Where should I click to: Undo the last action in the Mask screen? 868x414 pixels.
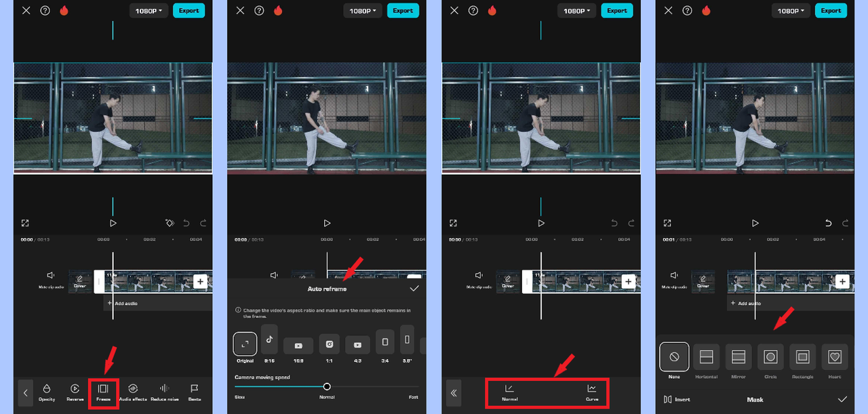click(x=828, y=223)
